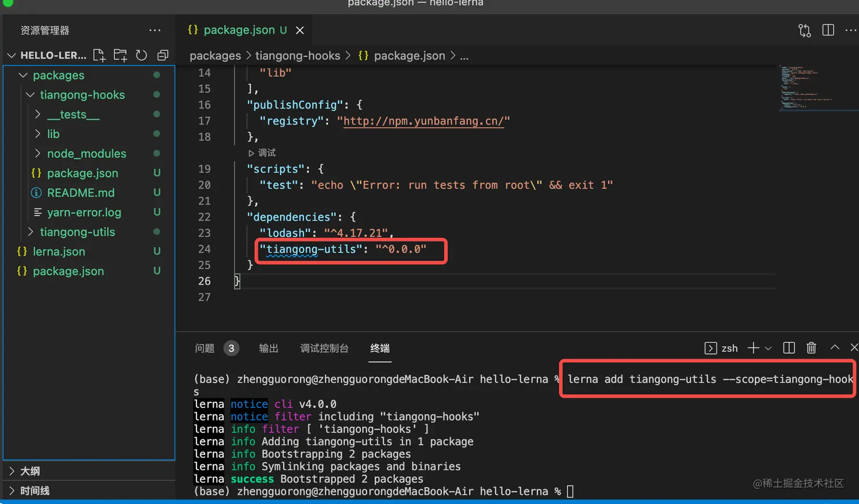The image size is (859, 504).
Task: Click the "scripts" key in editor
Action: click(276, 169)
